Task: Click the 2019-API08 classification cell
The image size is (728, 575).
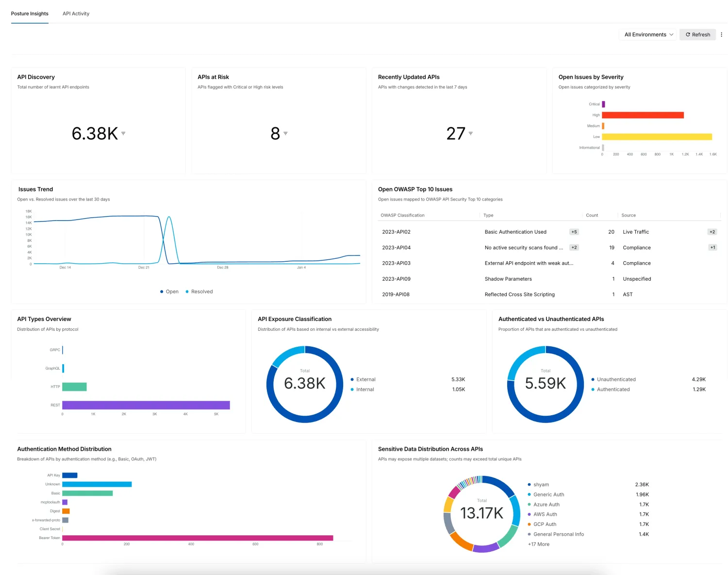Action: 396,295
